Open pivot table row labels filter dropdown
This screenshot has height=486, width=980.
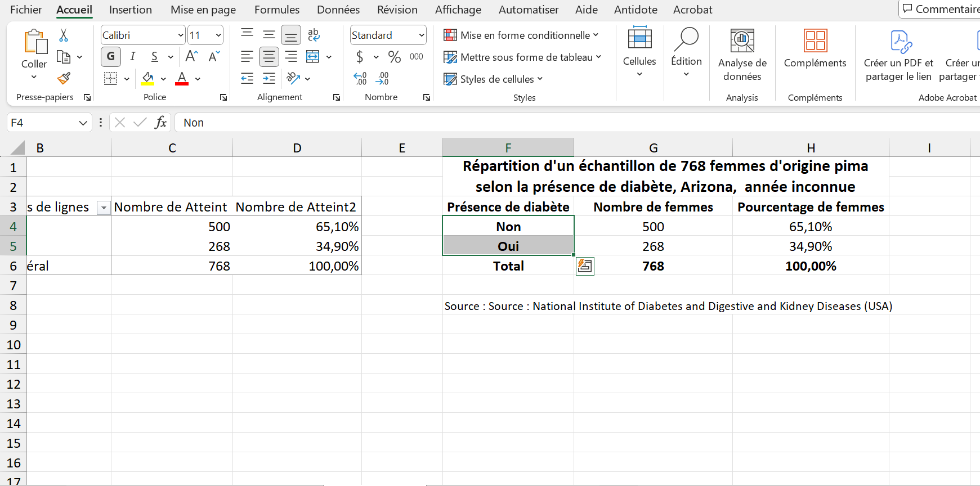[x=104, y=208]
